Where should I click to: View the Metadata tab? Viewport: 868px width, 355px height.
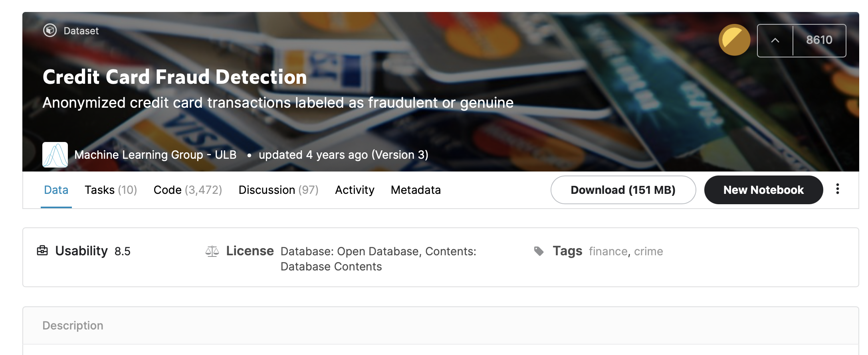pyautogui.click(x=416, y=190)
